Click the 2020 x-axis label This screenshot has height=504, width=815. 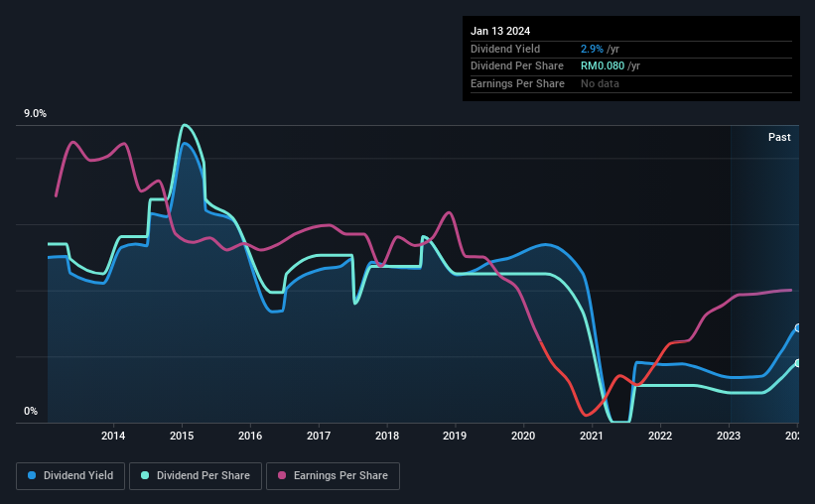coord(523,436)
